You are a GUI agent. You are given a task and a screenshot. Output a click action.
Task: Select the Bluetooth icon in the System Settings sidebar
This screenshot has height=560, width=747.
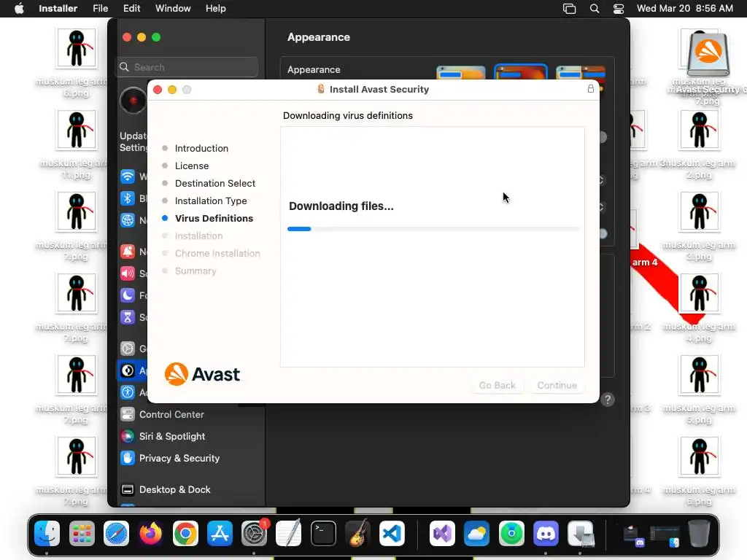(x=128, y=198)
